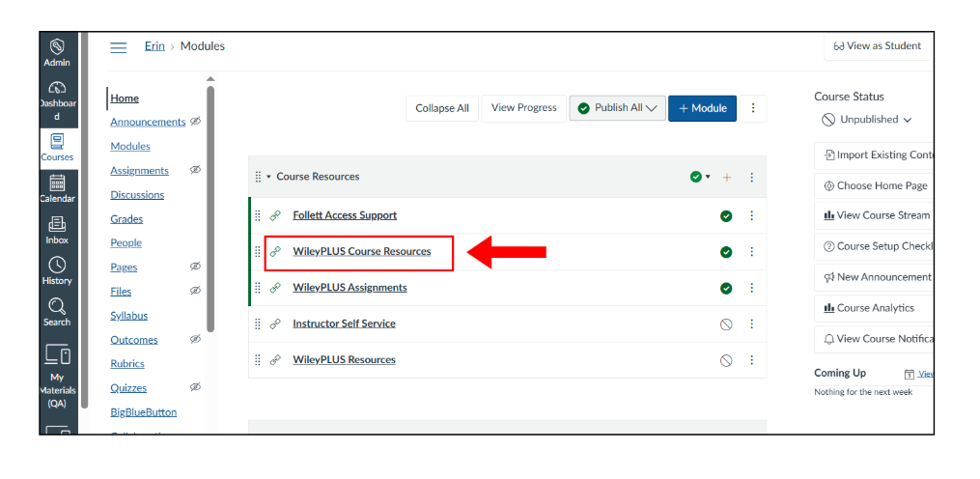Publish the Instructor Self Service item
Viewport: 980px width, 479px height.
tap(726, 324)
